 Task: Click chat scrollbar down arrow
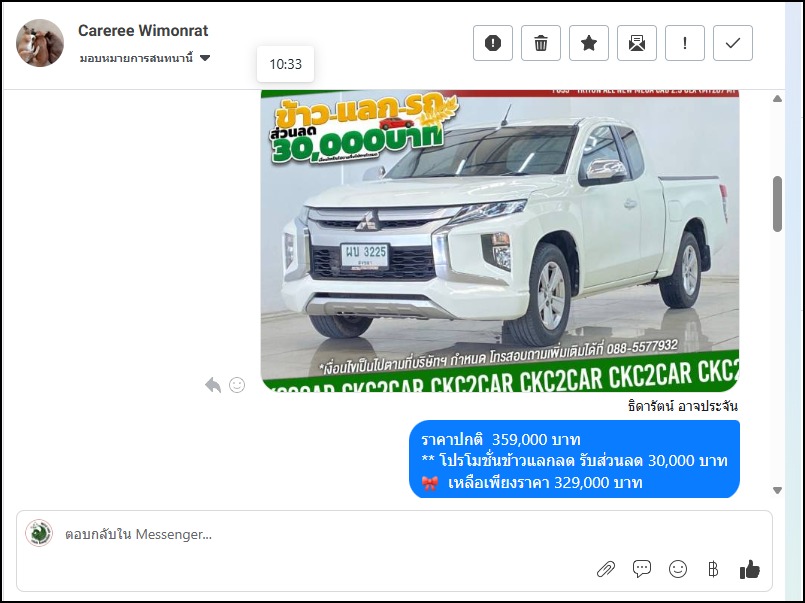tap(777, 490)
